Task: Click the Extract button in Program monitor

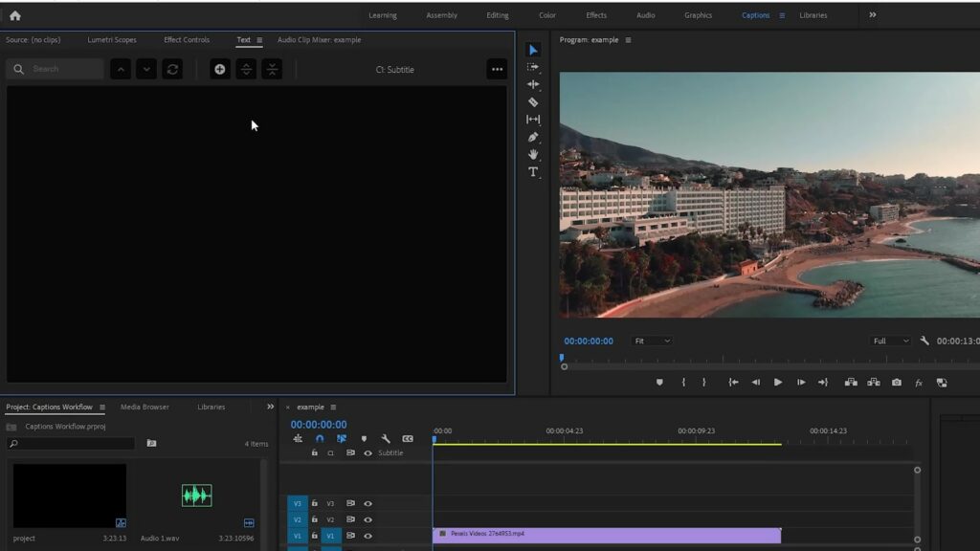Action: pyautogui.click(x=874, y=383)
